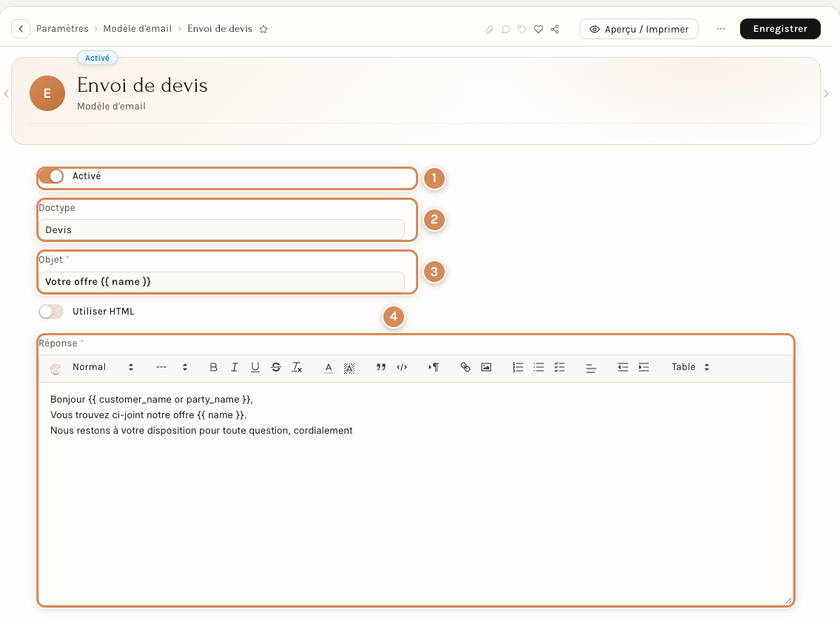Toggle text direction paragraph icon
The height and width of the screenshot is (618, 840).
pyautogui.click(x=434, y=367)
